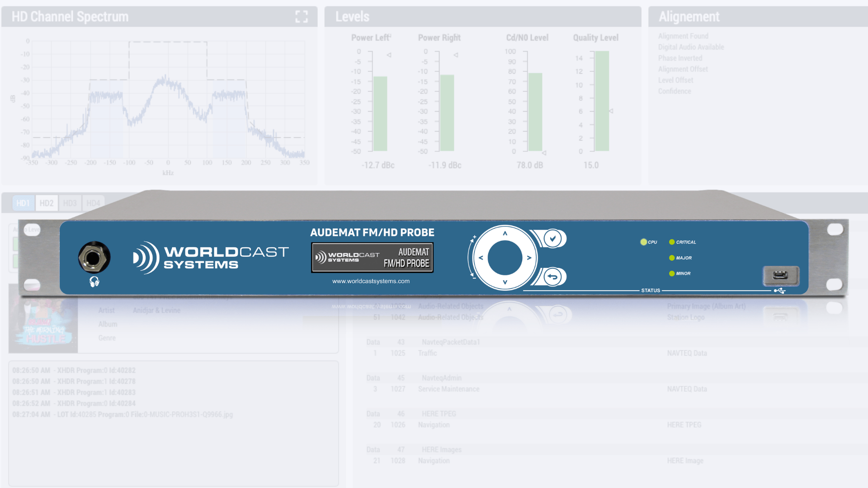Switch to the HD2 tab

(x=47, y=203)
